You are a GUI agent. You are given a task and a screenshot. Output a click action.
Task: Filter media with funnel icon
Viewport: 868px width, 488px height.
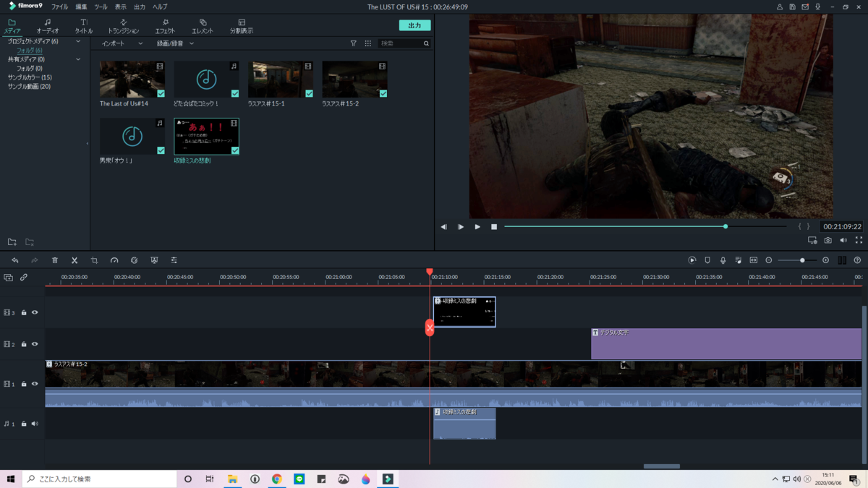(x=354, y=43)
